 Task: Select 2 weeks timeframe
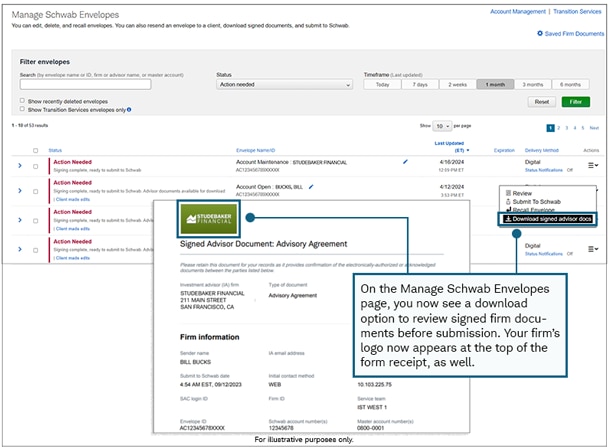pos(458,85)
